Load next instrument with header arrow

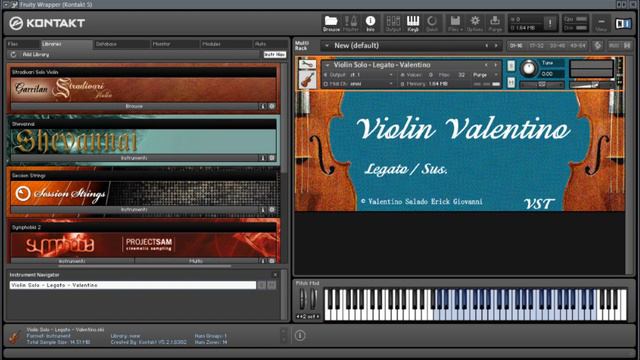coord(496,65)
